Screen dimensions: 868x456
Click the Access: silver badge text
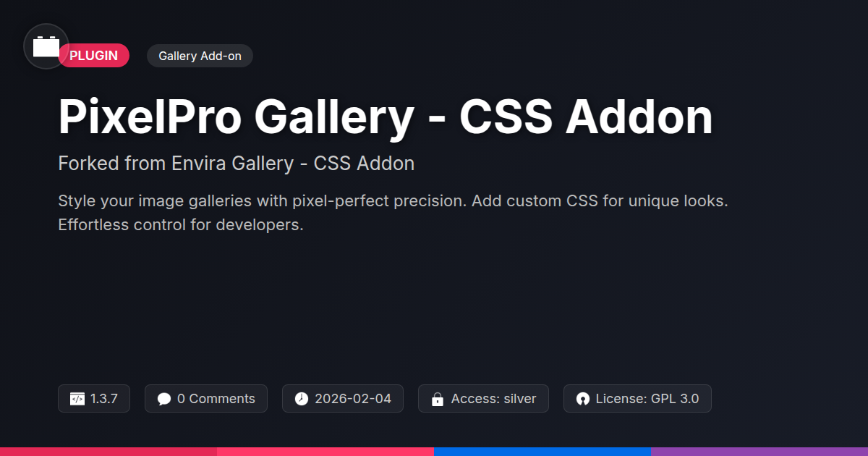(493, 399)
